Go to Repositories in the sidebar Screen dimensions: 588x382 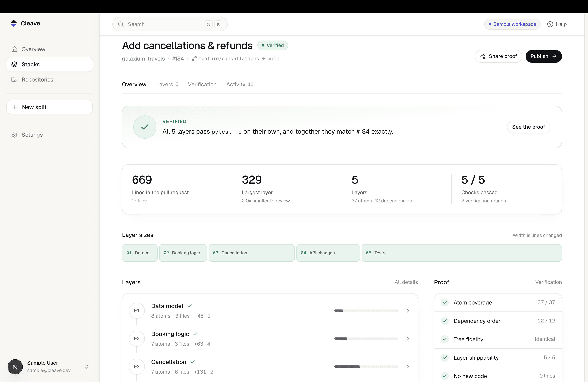(50, 80)
